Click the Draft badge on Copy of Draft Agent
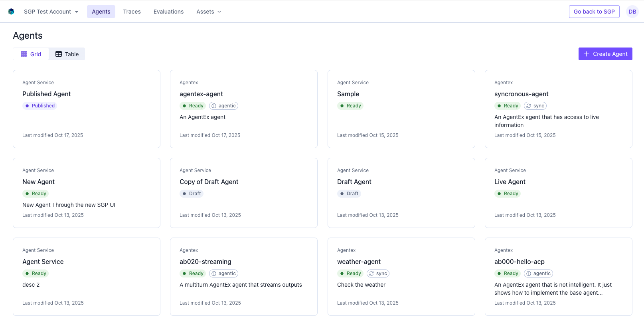This screenshot has width=644, height=325. (x=192, y=194)
